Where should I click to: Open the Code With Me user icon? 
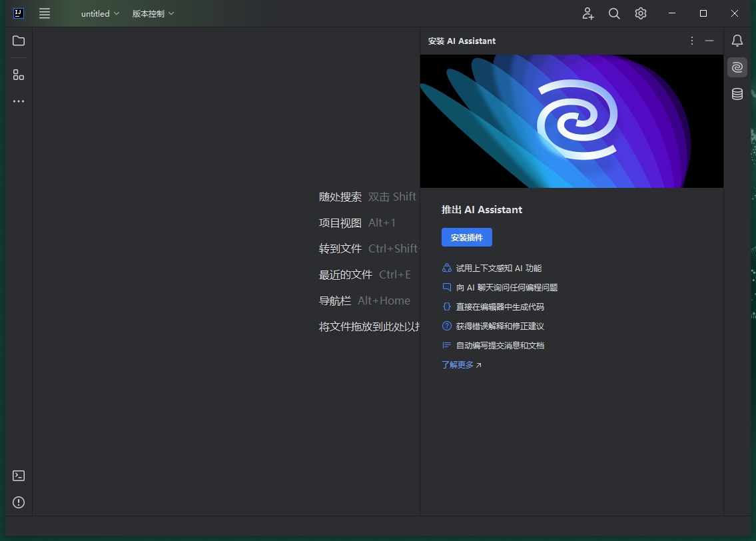pyautogui.click(x=587, y=13)
